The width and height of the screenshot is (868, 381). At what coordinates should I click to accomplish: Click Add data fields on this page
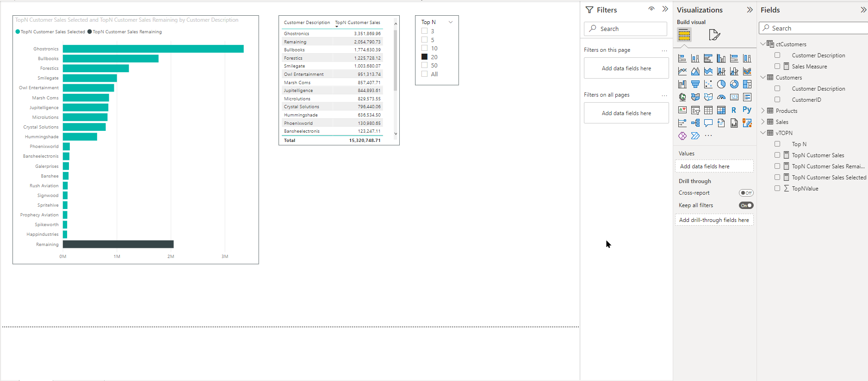coord(626,68)
